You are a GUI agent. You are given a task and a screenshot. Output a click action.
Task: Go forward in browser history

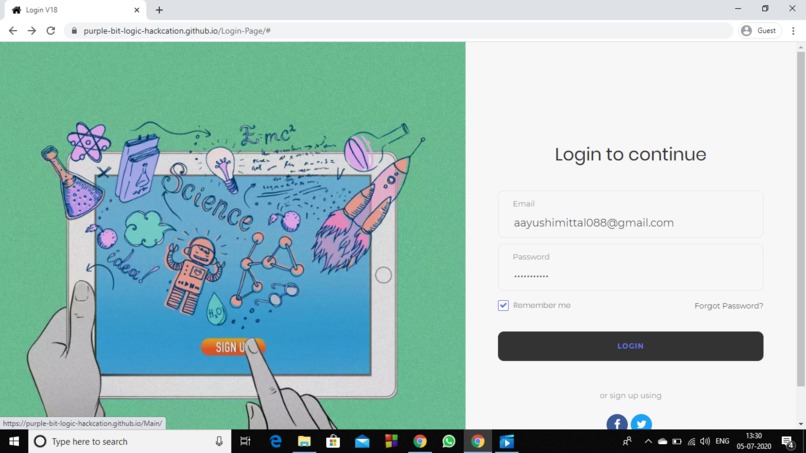[x=32, y=31]
